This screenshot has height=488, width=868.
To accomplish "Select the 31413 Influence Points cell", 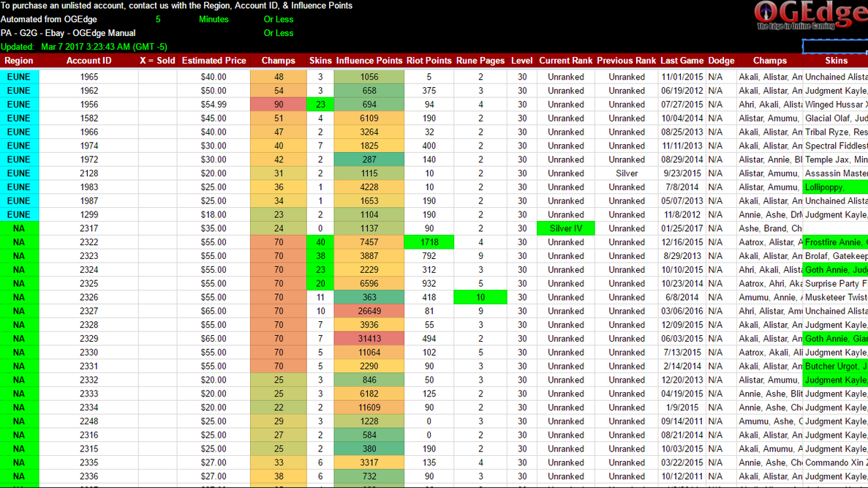I will 369,339.
